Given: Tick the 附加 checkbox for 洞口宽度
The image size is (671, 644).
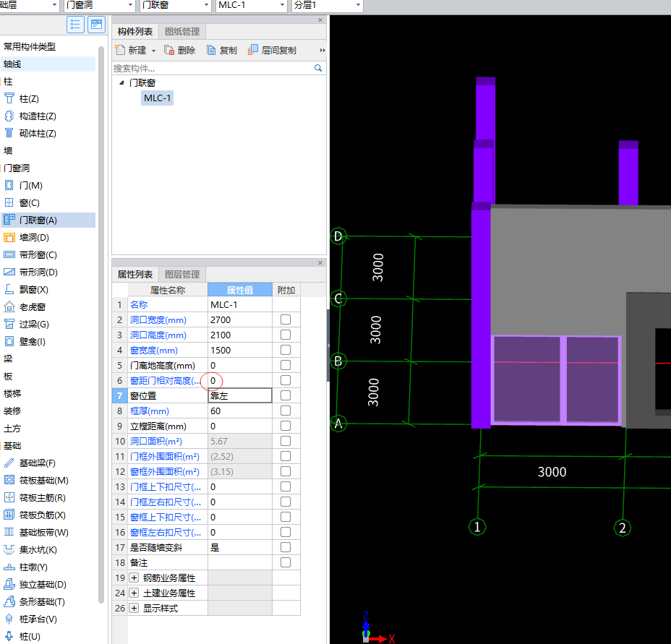Looking at the screenshot, I should click(286, 319).
